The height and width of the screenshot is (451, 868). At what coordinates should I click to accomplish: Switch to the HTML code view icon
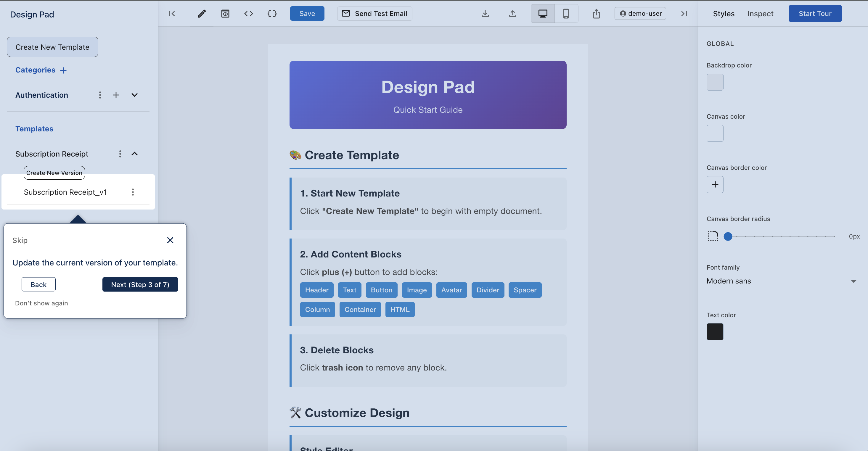[x=248, y=14]
